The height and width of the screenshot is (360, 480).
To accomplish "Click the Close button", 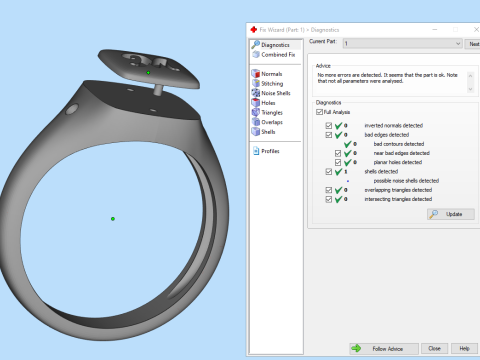I will pyautogui.click(x=434, y=349).
